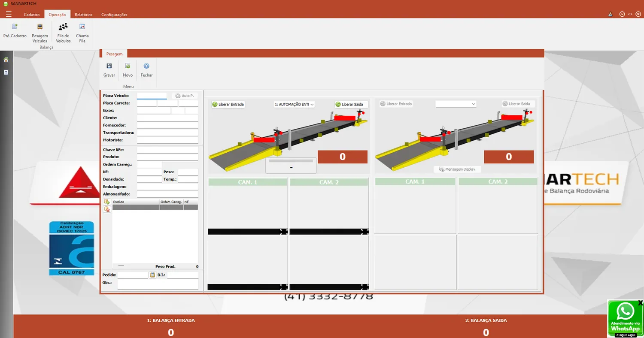This screenshot has width=644, height=338.
Task: Click the disabled Liberar Saida on second scale
Action: pyautogui.click(x=519, y=104)
